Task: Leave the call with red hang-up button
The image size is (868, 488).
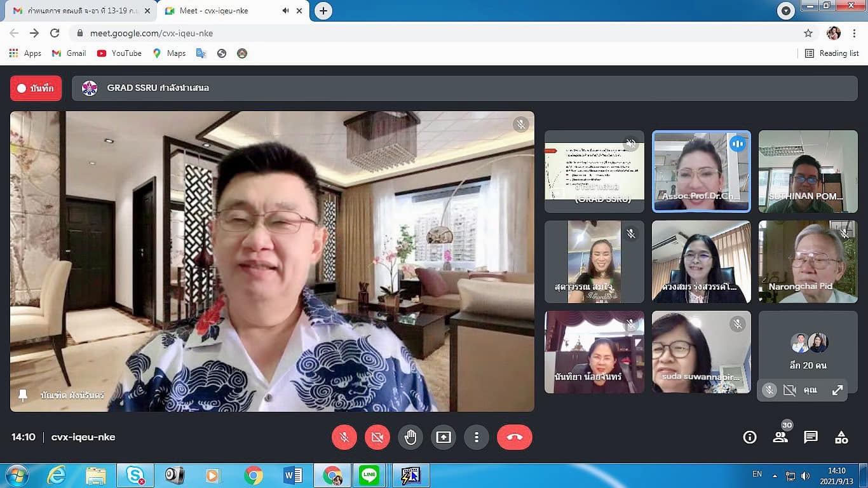Action: (514, 437)
